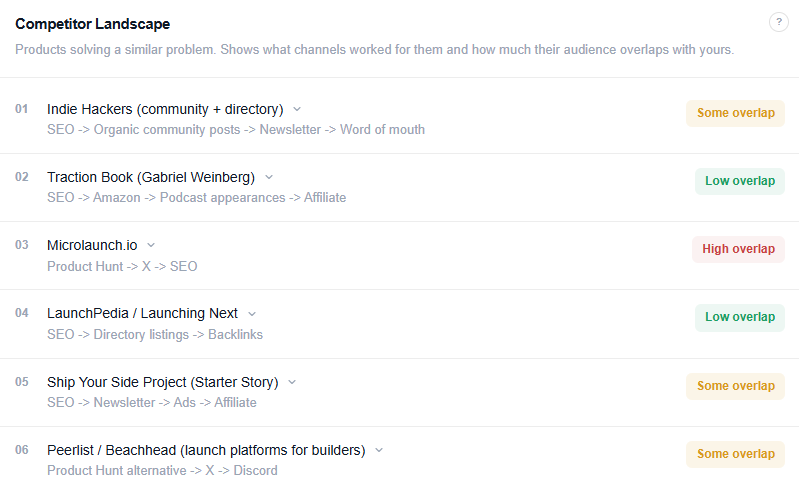Open Ship Your Side Project (Starter Story)
The image size is (799, 496).
coord(162,382)
